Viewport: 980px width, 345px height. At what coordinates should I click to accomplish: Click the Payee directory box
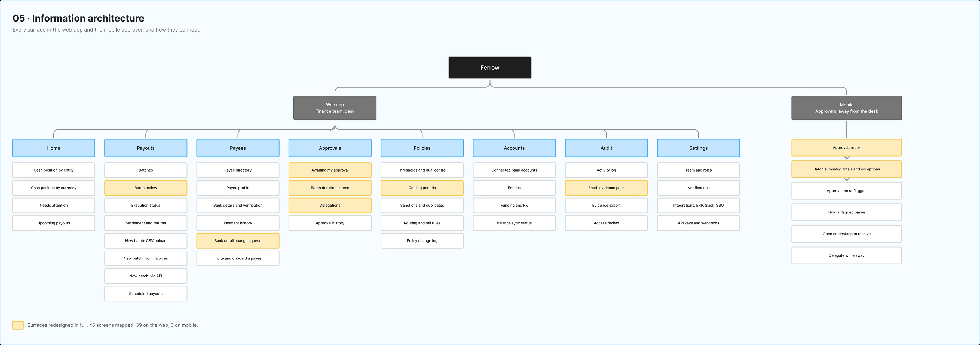[x=238, y=170]
